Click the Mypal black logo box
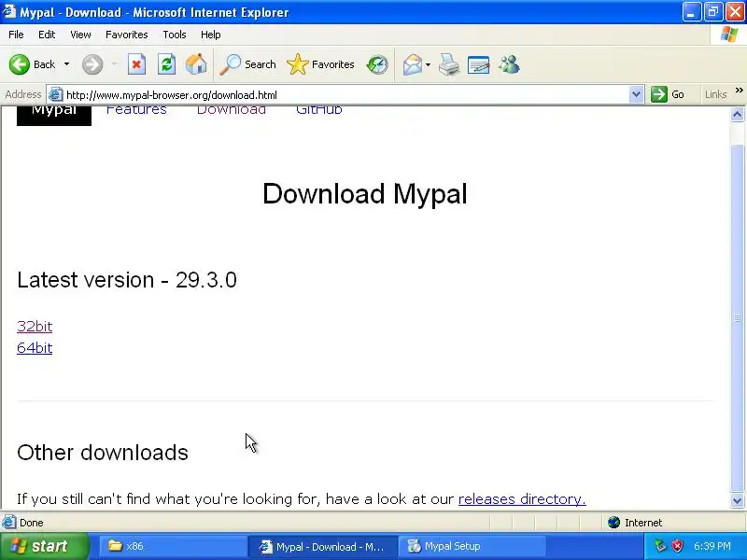The width and height of the screenshot is (747, 560). pos(54,116)
